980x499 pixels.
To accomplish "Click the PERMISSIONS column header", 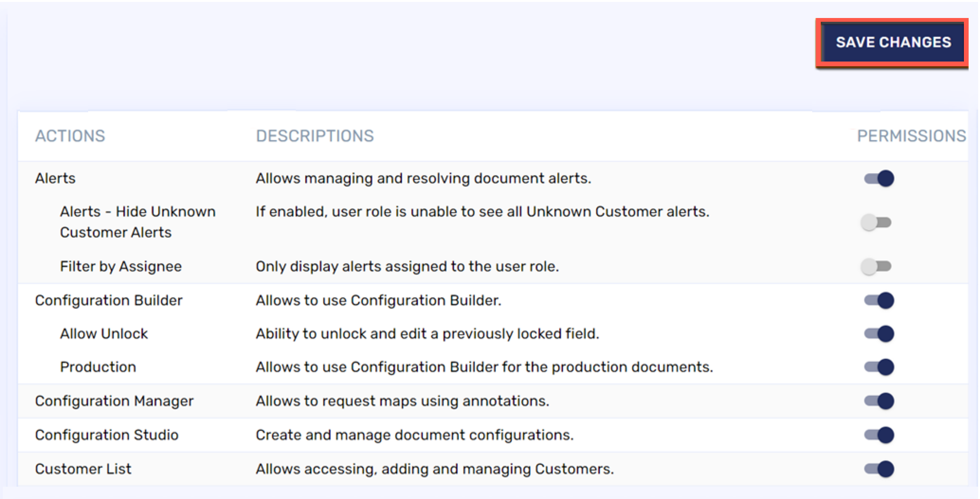I will (911, 136).
